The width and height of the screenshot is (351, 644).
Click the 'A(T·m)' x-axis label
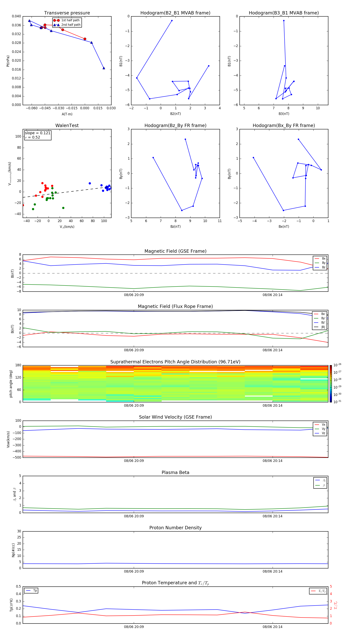pos(67,114)
